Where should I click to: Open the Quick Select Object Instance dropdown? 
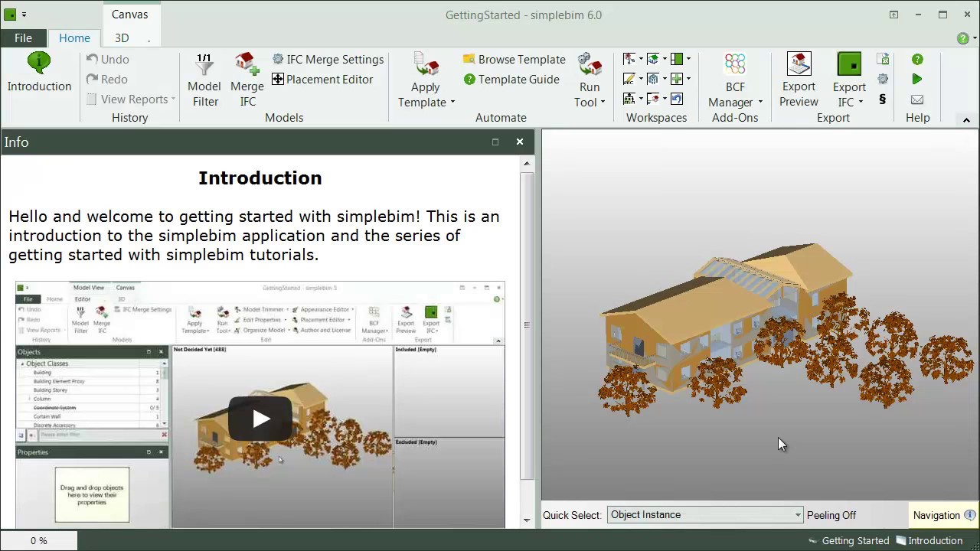click(x=705, y=515)
